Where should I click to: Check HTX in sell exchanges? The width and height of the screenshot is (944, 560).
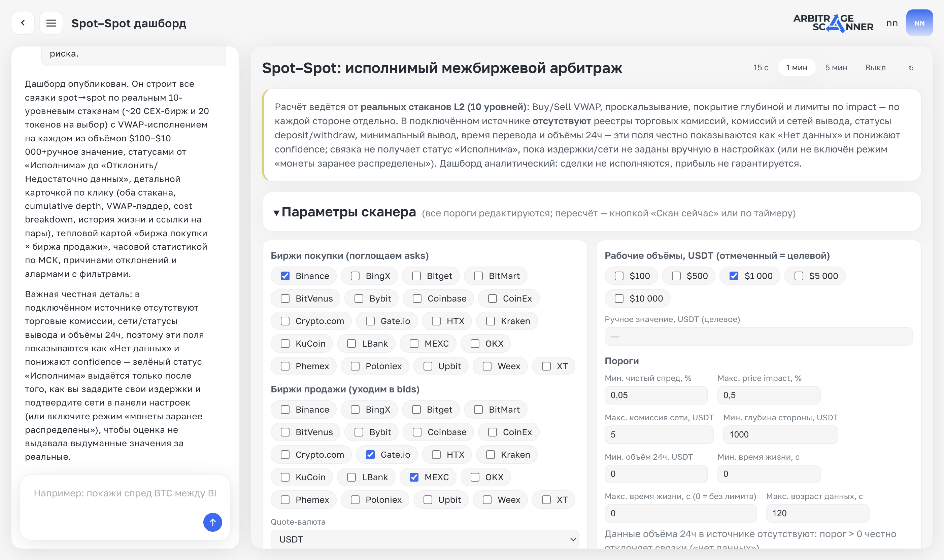click(x=436, y=455)
